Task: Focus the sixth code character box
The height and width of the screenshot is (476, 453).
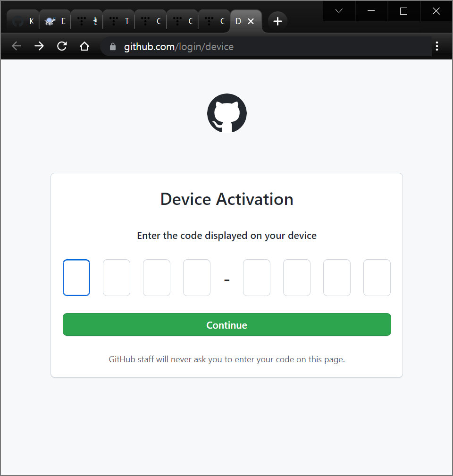Action: pyautogui.click(x=297, y=278)
